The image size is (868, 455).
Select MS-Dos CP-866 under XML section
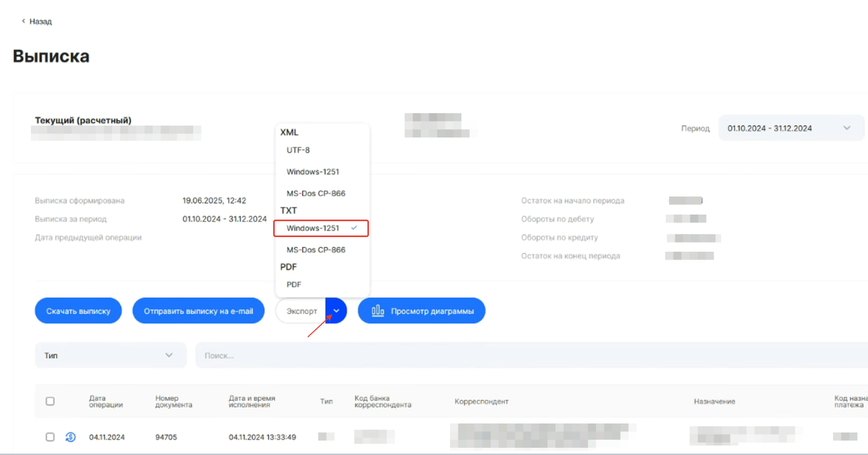tap(315, 193)
